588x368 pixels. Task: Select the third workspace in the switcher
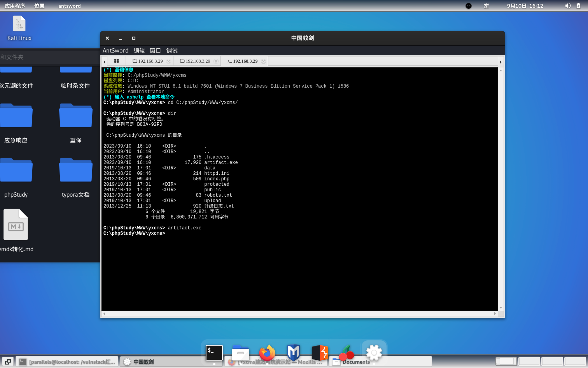coord(552,361)
